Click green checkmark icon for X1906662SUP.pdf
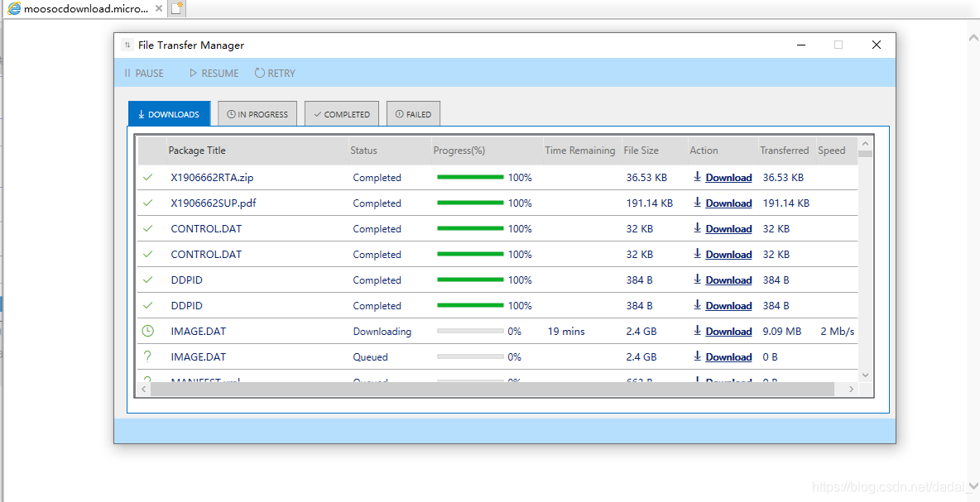Screen dimensions: 980x502 (x=147, y=203)
